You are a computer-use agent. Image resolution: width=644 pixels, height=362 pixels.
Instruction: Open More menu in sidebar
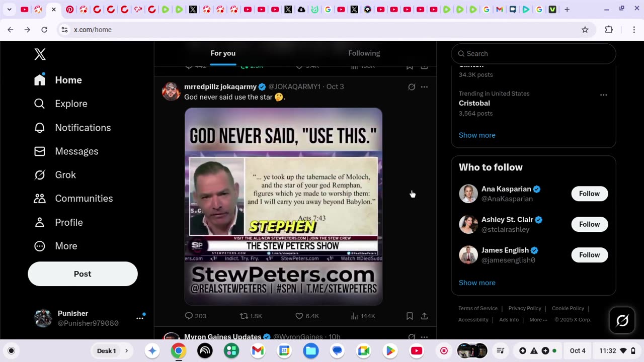[x=55, y=246]
